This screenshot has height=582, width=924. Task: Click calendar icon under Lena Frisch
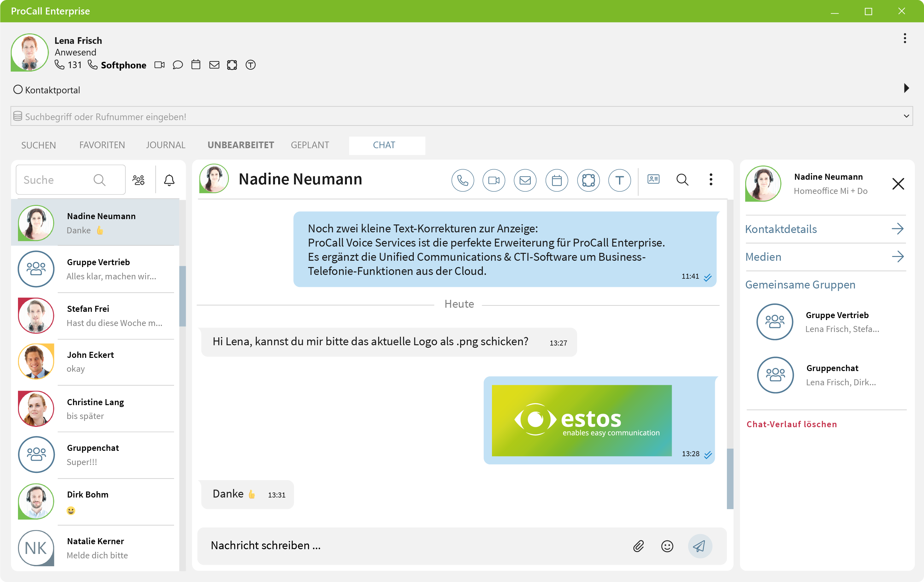[196, 64]
